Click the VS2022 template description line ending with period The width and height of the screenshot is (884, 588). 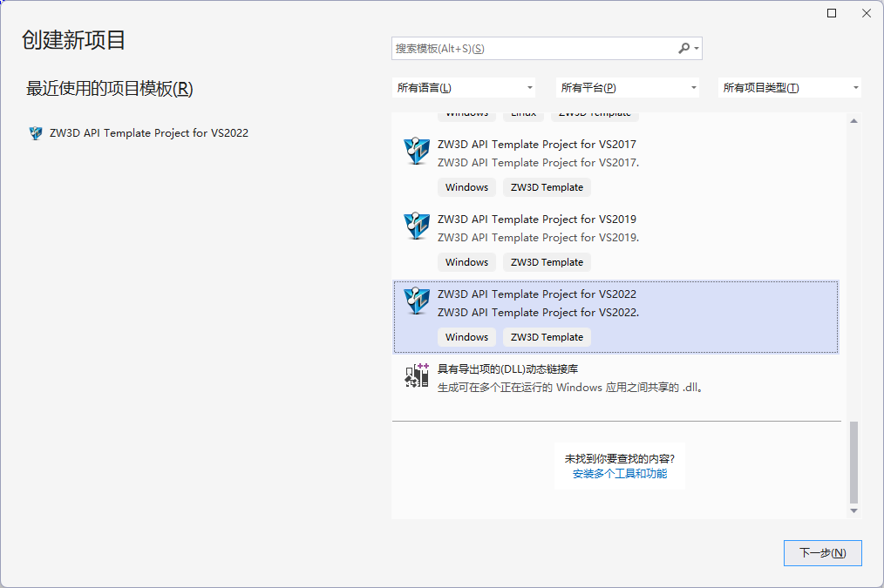click(538, 313)
